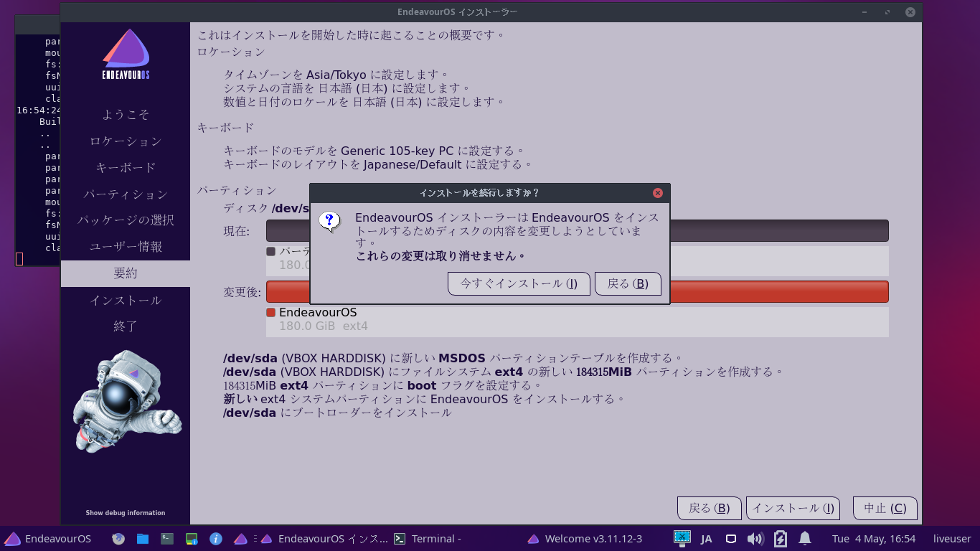This screenshot has width=980, height=551.
Task: Open the volume control in the tray
Action: [x=755, y=539]
